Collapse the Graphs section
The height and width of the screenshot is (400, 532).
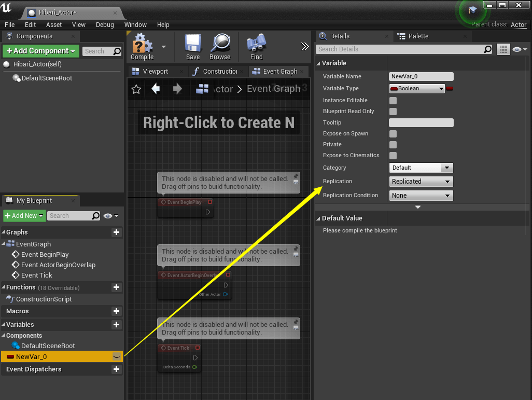pos(4,232)
